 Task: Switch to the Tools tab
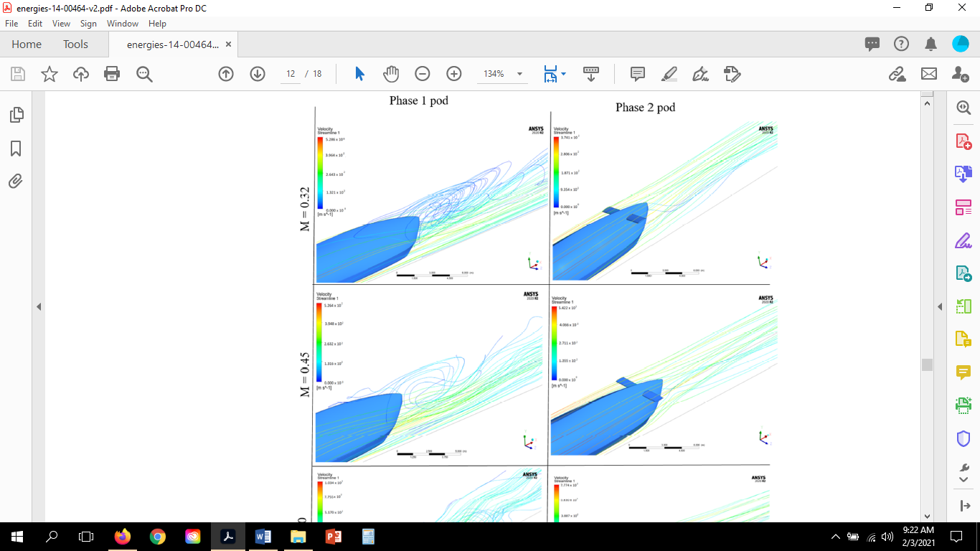[75, 44]
